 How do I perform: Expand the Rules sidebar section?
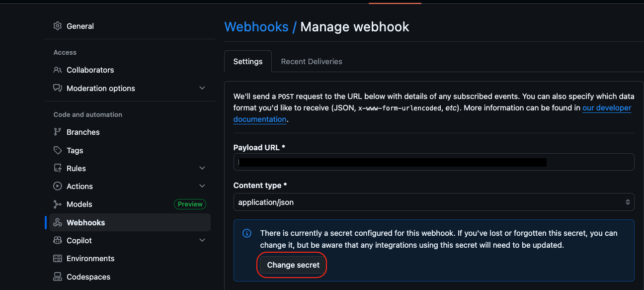click(202, 168)
